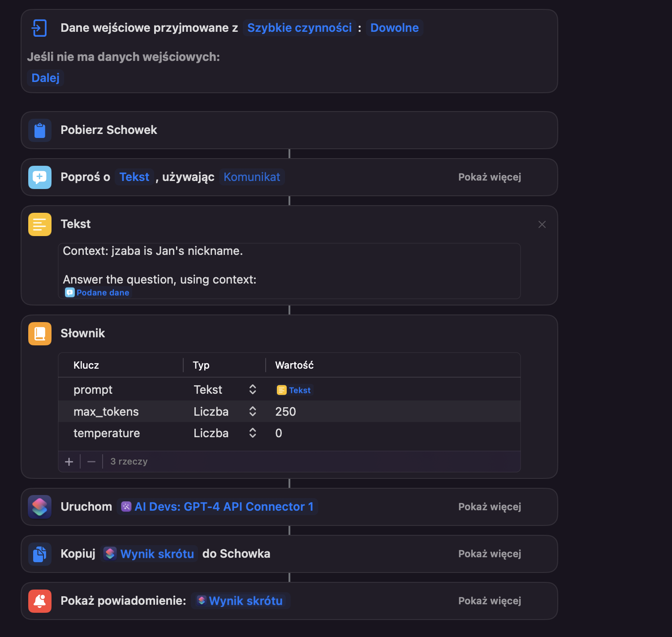
Task: Choose the AI Devs GPT-4 API Connector shortcut
Action: (217, 507)
